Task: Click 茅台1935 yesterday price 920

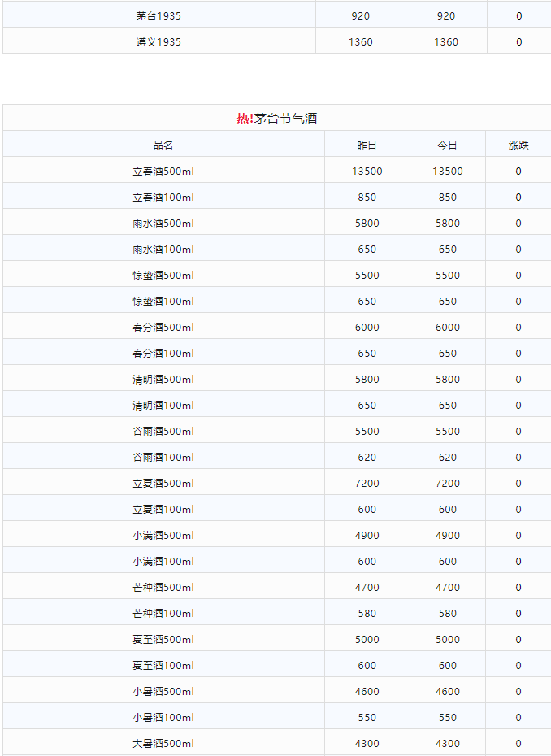Action: pos(361,16)
